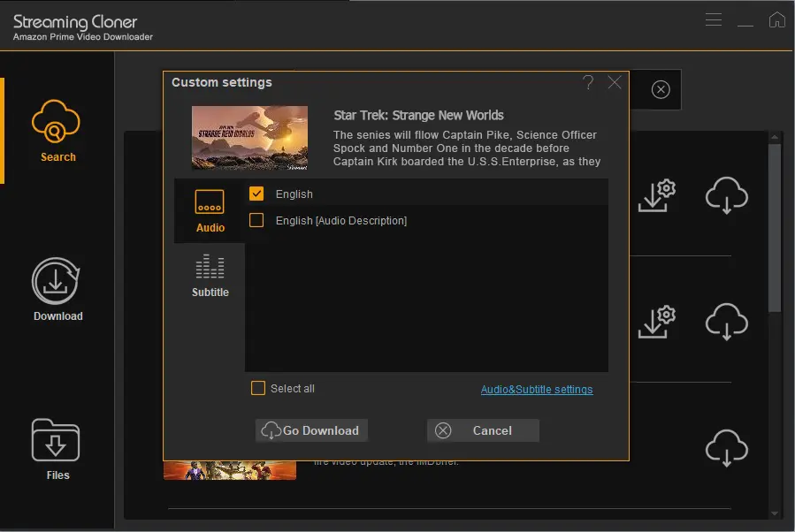The image size is (795, 532).
Task: Open the Download section in sidebar
Action: point(57,289)
